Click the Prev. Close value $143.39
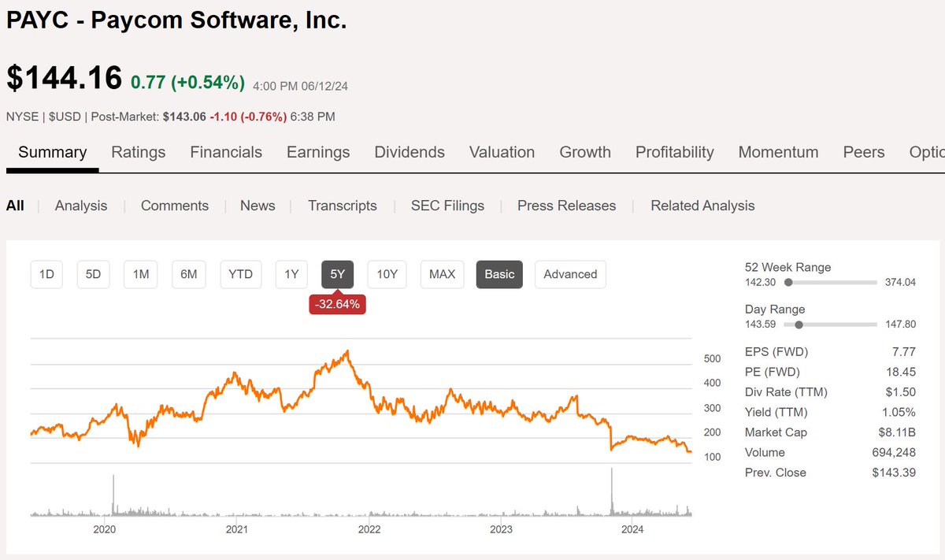Screen dimensions: 945x560 coord(894,473)
